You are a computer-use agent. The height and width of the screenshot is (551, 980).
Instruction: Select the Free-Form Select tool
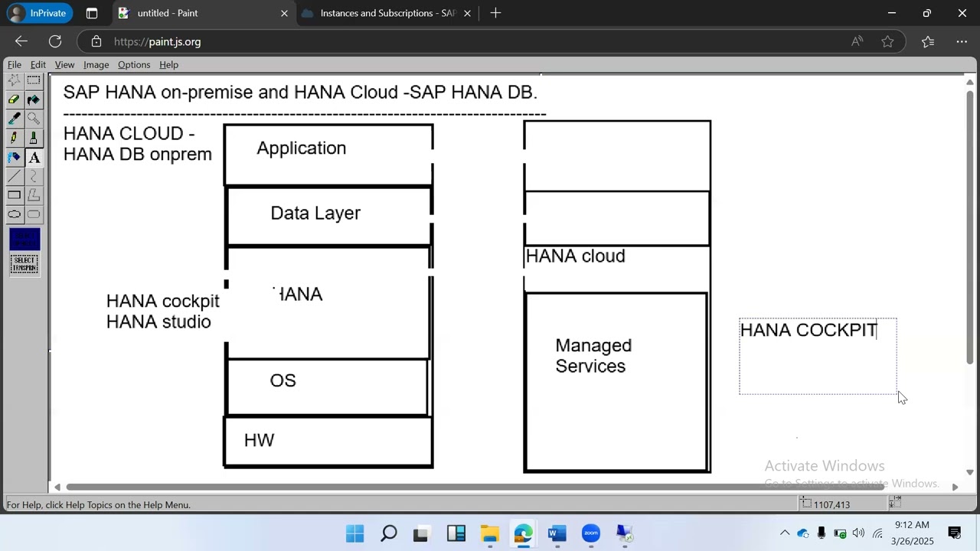coord(15,80)
